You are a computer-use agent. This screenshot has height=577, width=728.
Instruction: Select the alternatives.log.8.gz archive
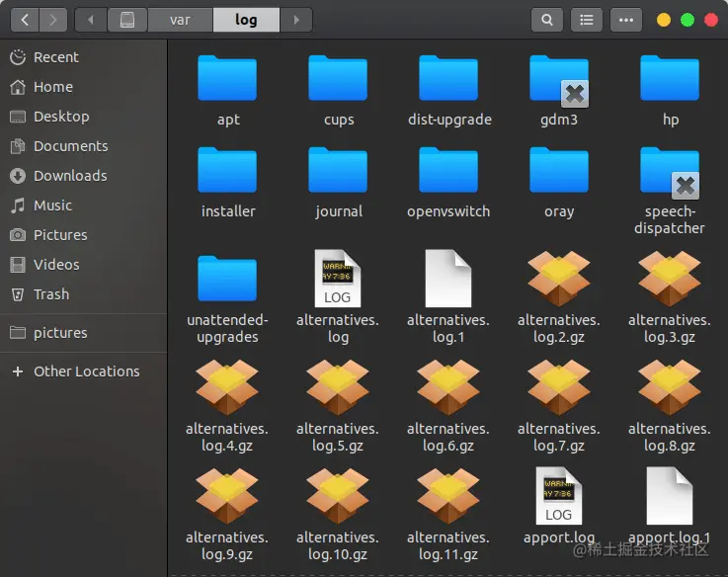click(670, 406)
